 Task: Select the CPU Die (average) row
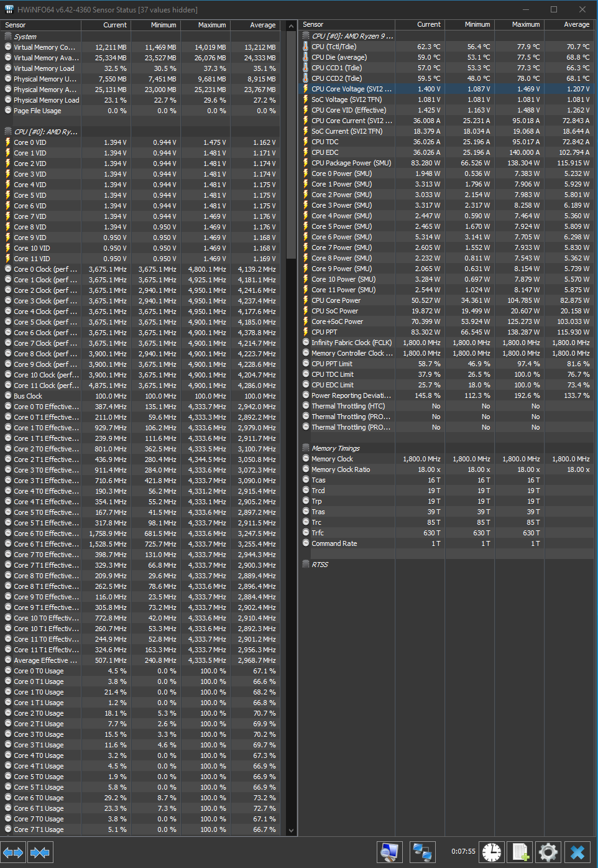(x=446, y=57)
